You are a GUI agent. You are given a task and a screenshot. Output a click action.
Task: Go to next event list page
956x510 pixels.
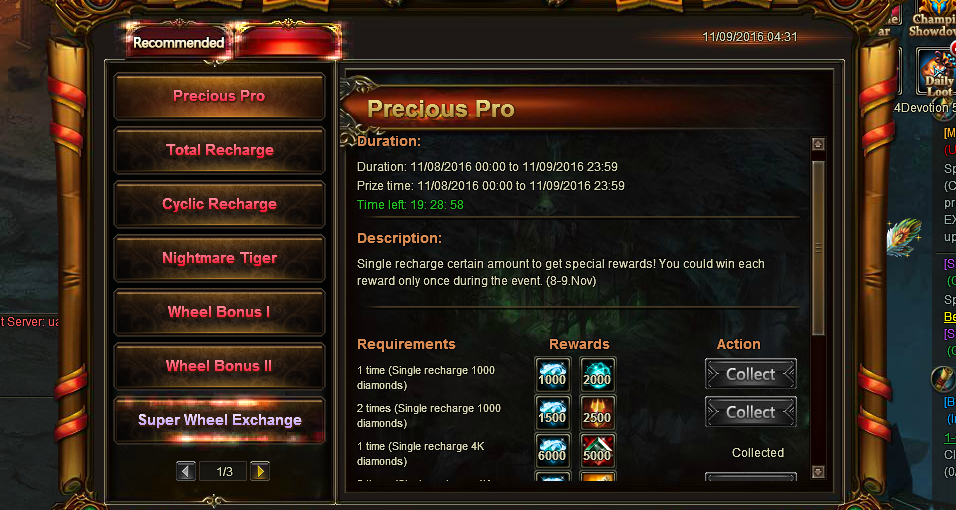pos(260,471)
